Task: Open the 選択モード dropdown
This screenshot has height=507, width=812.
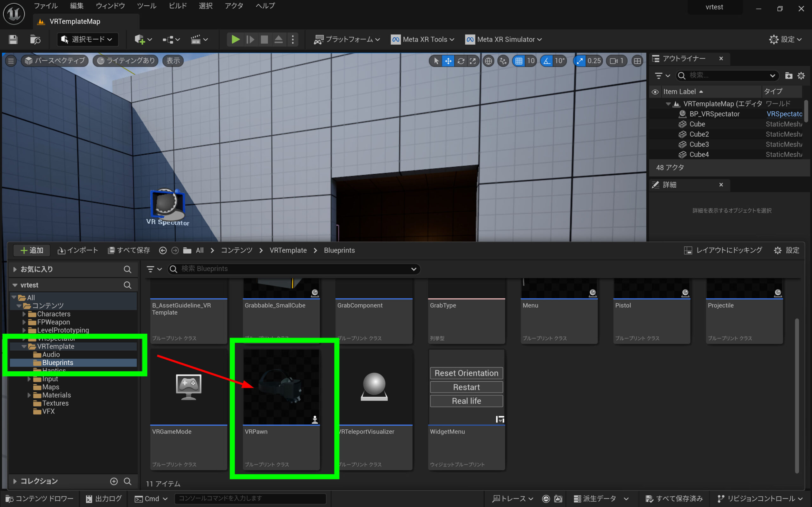Action: pos(88,40)
